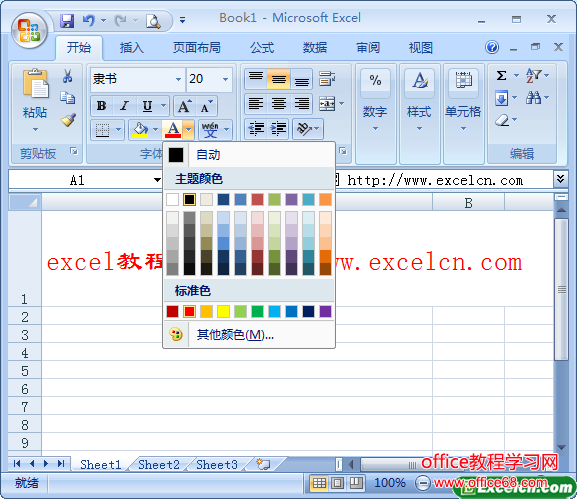Save the workbook with the floppy icon

67,21
